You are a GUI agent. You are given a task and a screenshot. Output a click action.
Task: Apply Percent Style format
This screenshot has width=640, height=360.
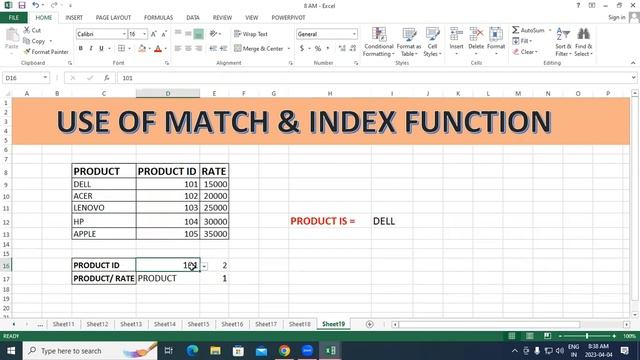(318, 49)
